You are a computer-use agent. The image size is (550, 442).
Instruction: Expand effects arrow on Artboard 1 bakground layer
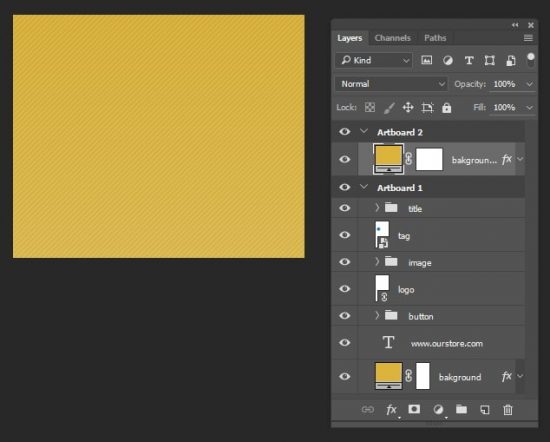[x=520, y=376]
